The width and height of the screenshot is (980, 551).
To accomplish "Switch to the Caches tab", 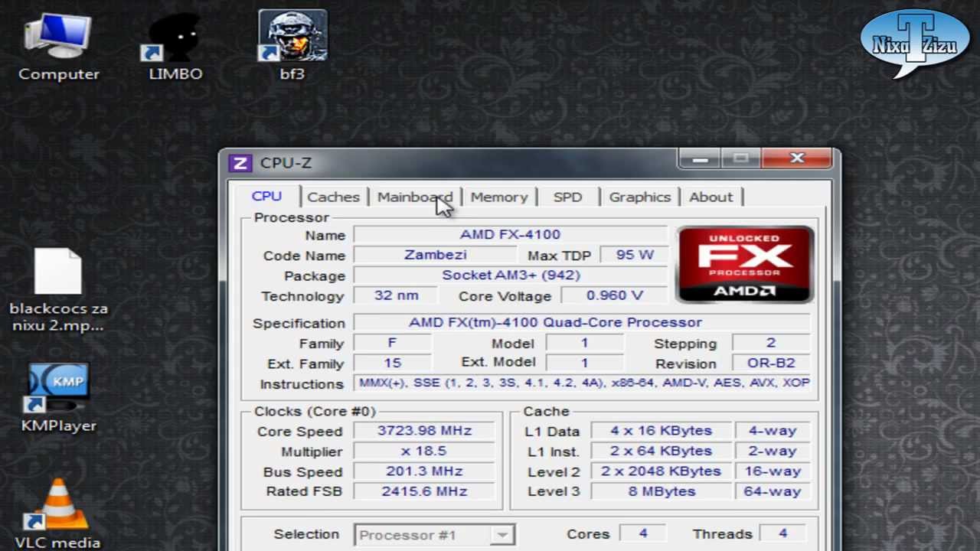I will pyautogui.click(x=333, y=197).
